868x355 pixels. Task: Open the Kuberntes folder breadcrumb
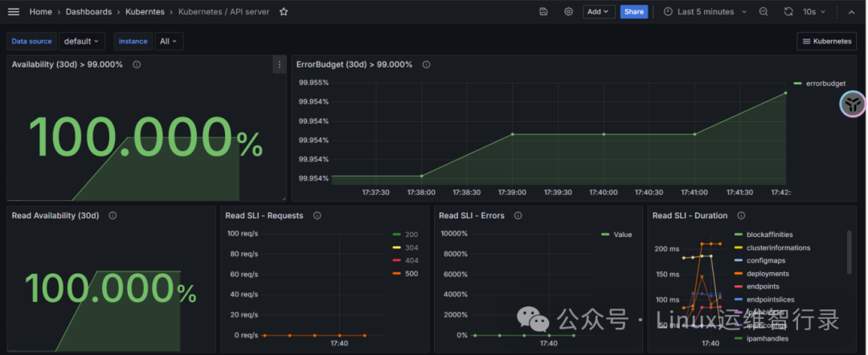[145, 11]
